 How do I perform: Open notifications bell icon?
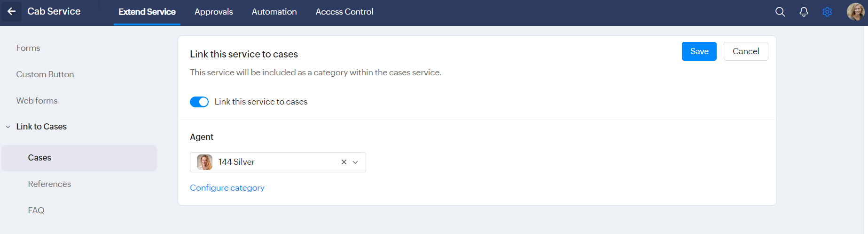pyautogui.click(x=804, y=12)
